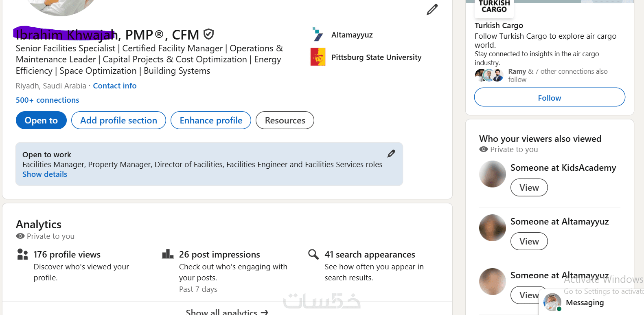The image size is (644, 315).
Task: Open the Resources menu button
Action: (x=285, y=121)
